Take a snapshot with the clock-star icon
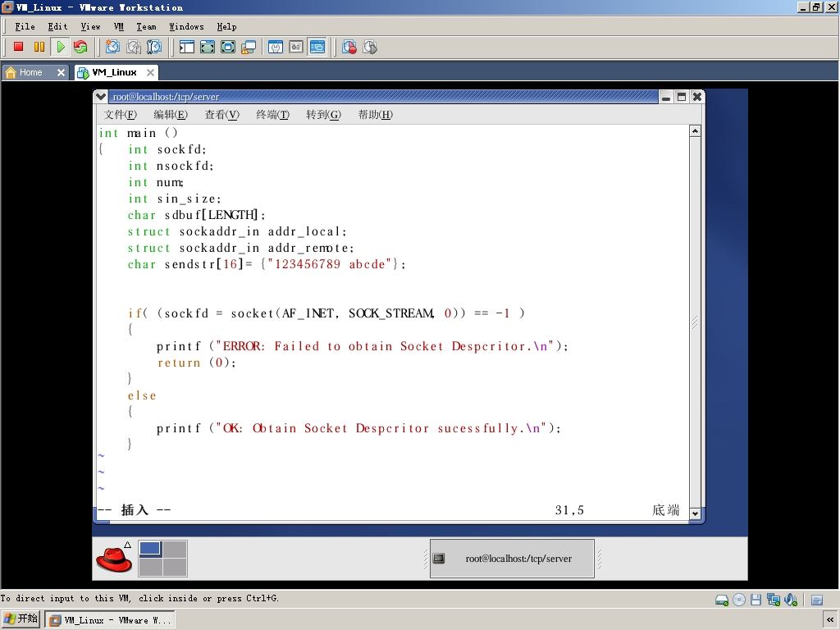This screenshot has width=840, height=630. click(112, 47)
